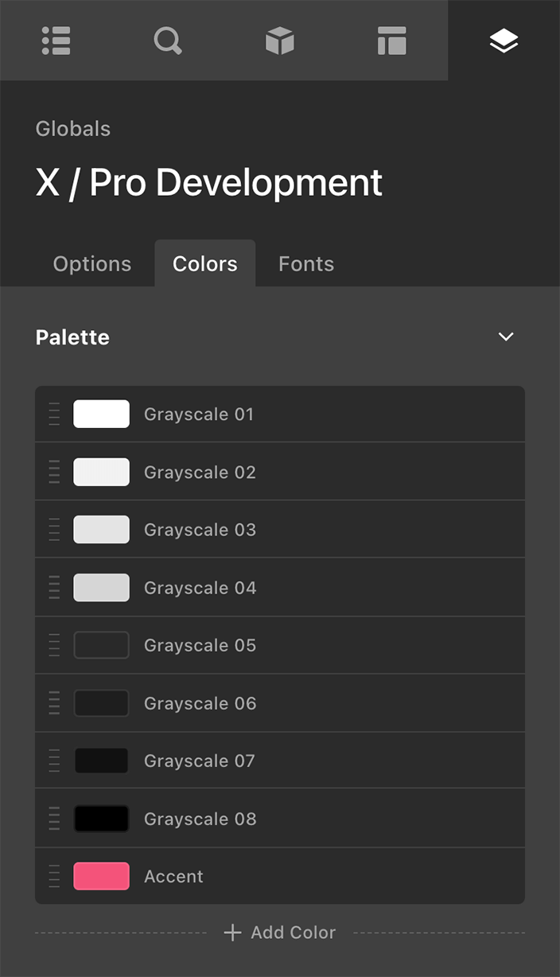560x977 pixels.
Task: Collapse the Palette section chevron
Action: click(506, 337)
